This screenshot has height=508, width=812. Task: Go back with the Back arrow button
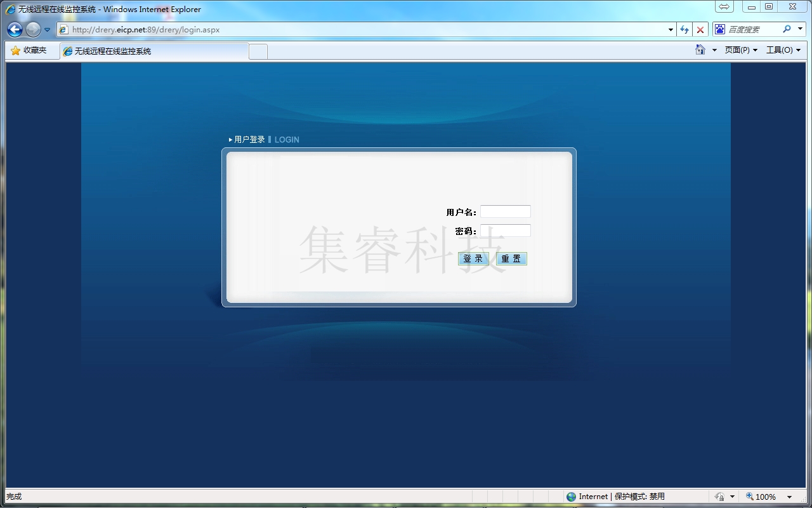[x=15, y=29]
